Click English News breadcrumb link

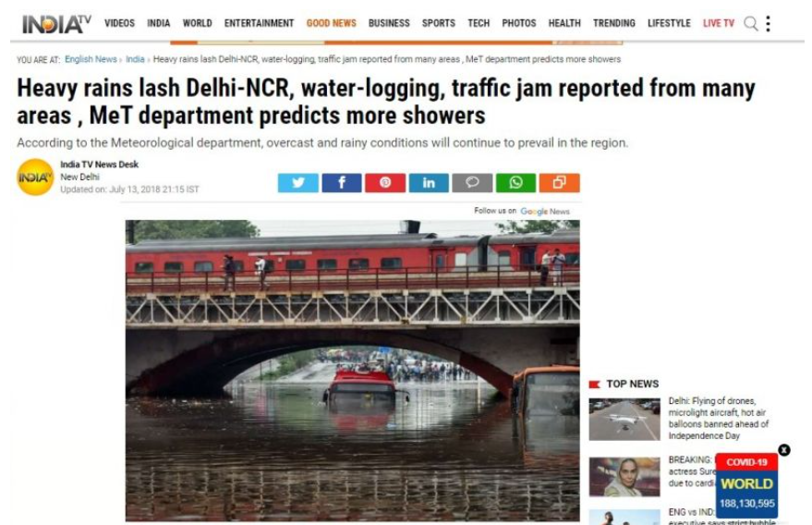click(x=91, y=59)
